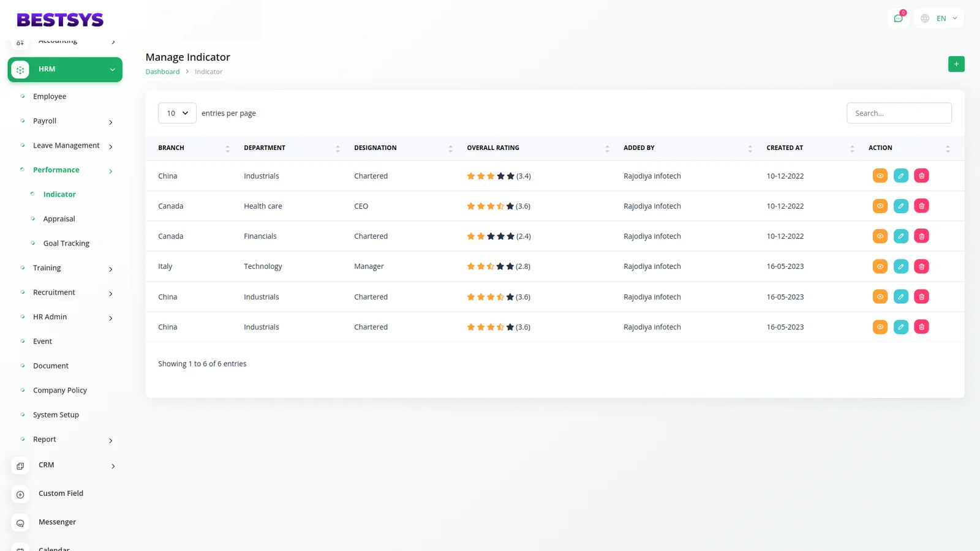The image size is (980, 551).
Task: Sort table by Created At column
Action: tap(785, 148)
